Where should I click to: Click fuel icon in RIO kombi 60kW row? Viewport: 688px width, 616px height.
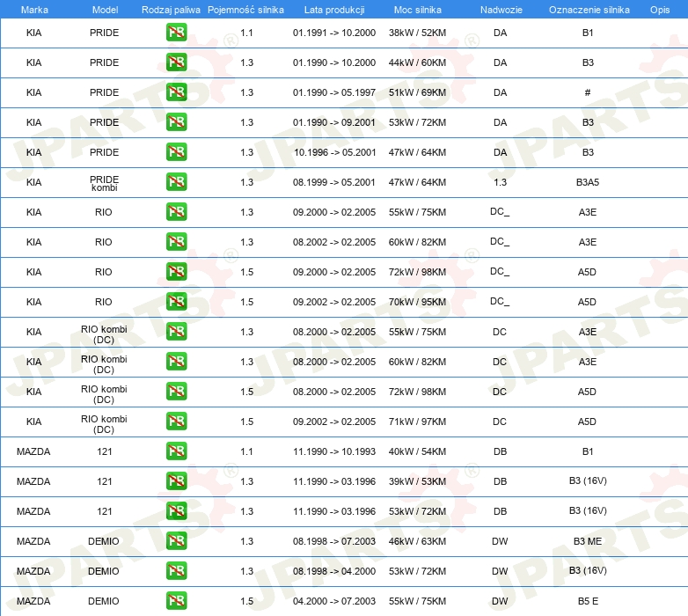(176, 362)
